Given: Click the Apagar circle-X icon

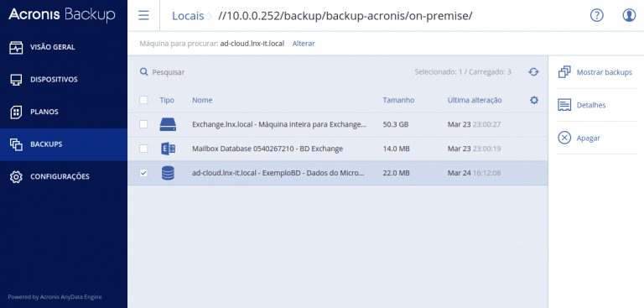Looking at the screenshot, I should [x=564, y=138].
